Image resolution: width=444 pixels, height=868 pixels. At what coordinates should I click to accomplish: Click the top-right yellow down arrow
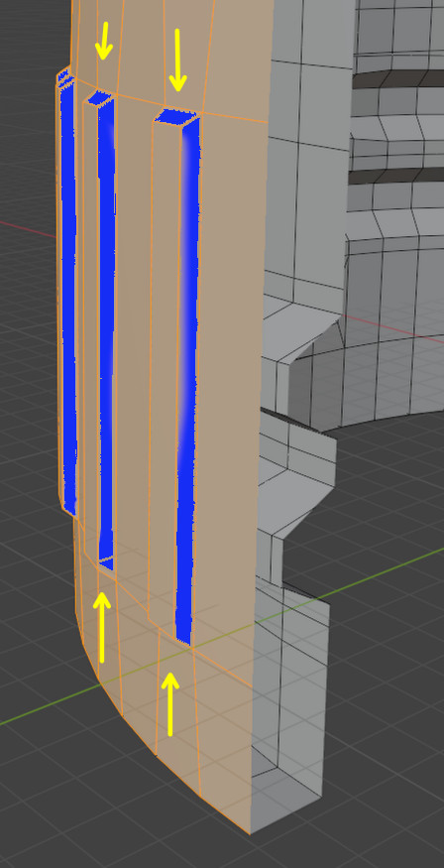(x=177, y=61)
